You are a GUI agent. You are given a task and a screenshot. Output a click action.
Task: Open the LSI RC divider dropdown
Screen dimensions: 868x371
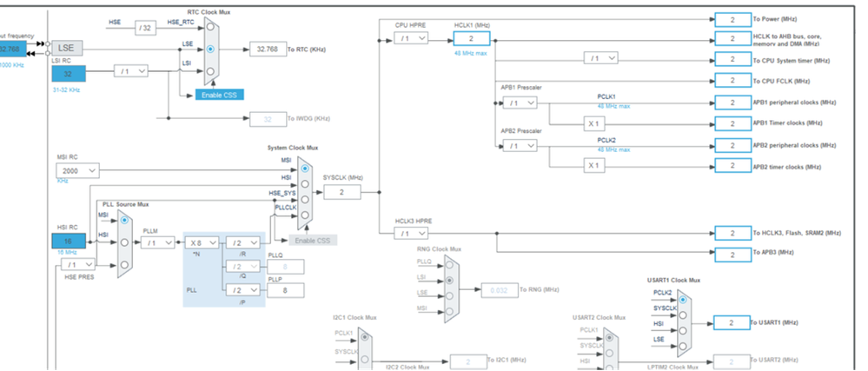click(131, 71)
